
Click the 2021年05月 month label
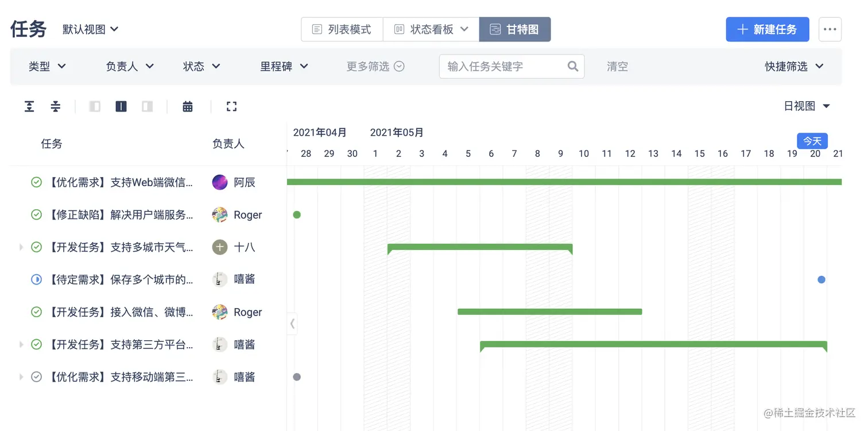click(x=397, y=132)
